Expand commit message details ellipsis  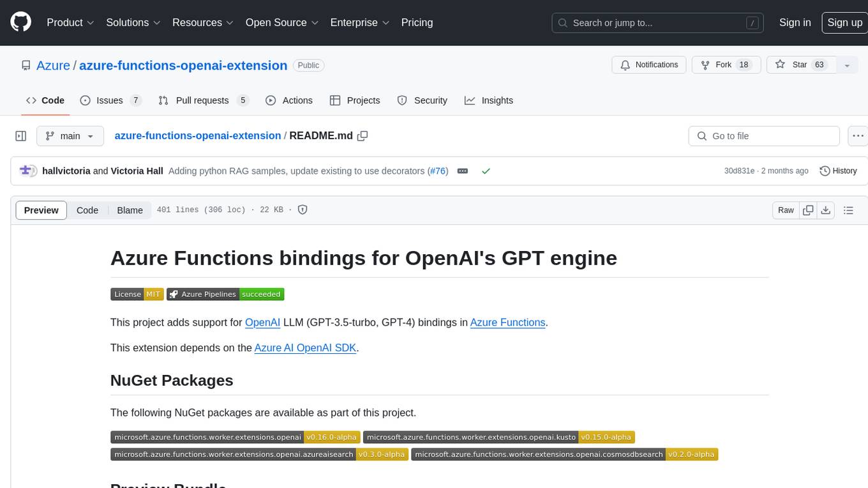[463, 171]
